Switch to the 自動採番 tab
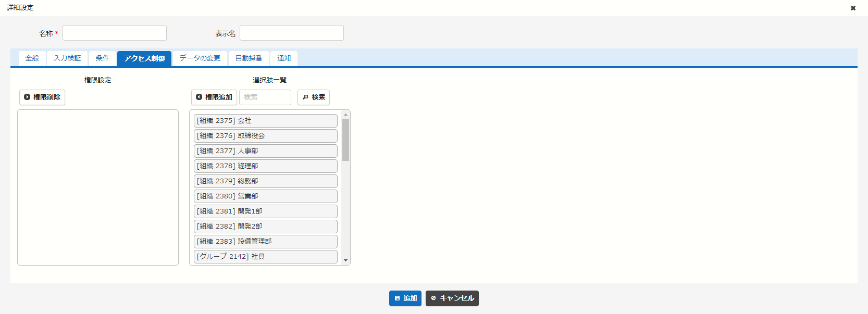Image resolution: width=868 pixels, height=314 pixels. pos(249,58)
